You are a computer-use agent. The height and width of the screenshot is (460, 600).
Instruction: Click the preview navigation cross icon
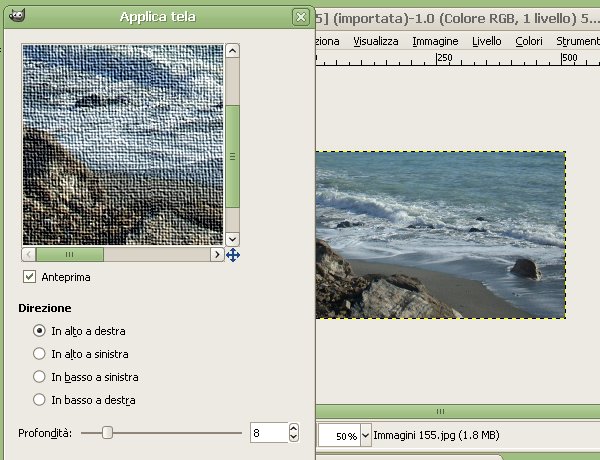coord(233,255)
